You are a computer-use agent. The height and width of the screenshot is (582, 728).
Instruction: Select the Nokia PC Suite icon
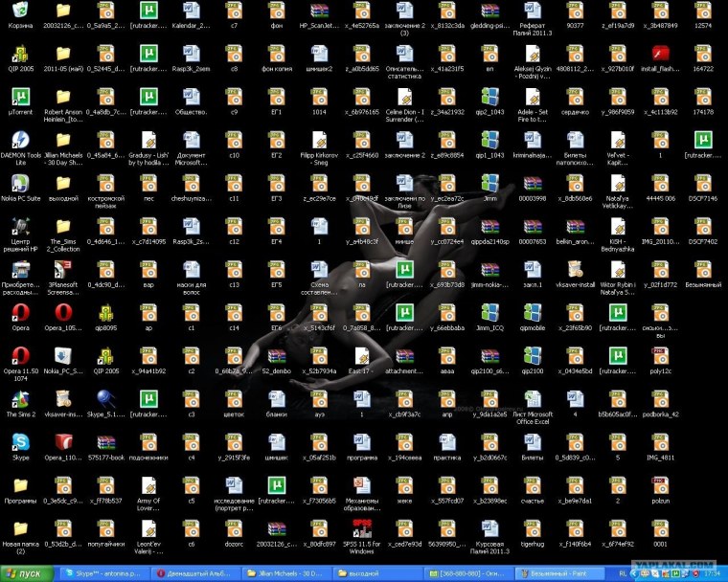click(20, 183)
